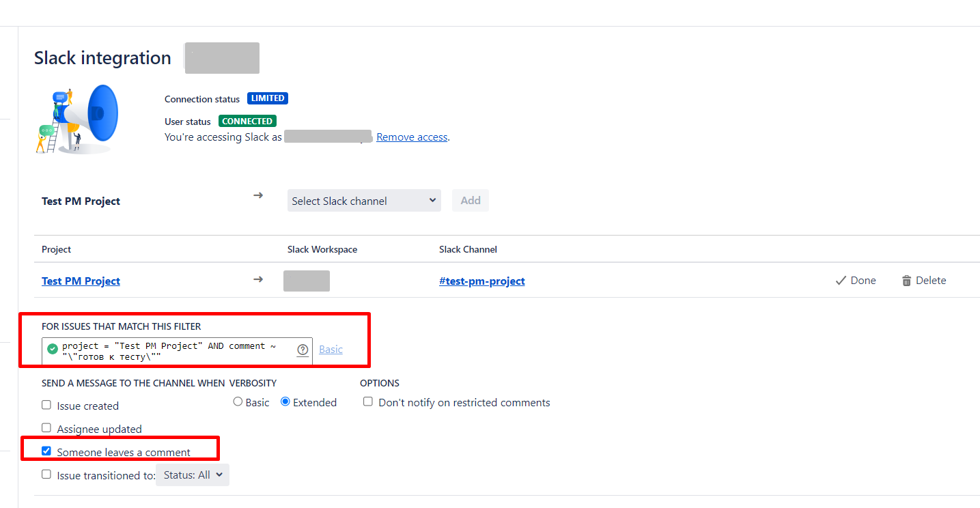Click the Slack Channel column header

[468, 250]
